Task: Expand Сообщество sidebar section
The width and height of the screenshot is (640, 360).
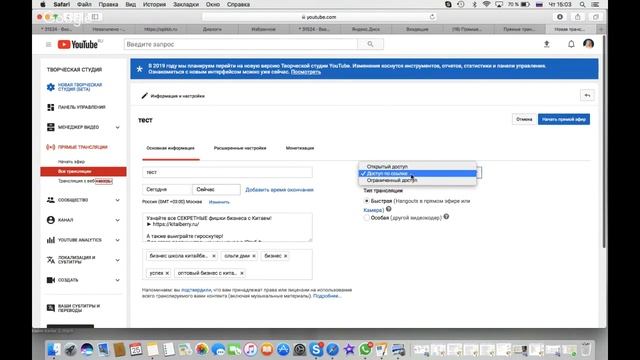Action: tap(118, 200)
